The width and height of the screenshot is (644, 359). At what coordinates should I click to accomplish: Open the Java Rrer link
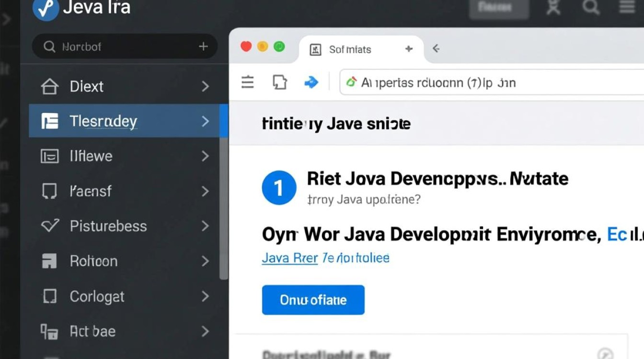289,258
